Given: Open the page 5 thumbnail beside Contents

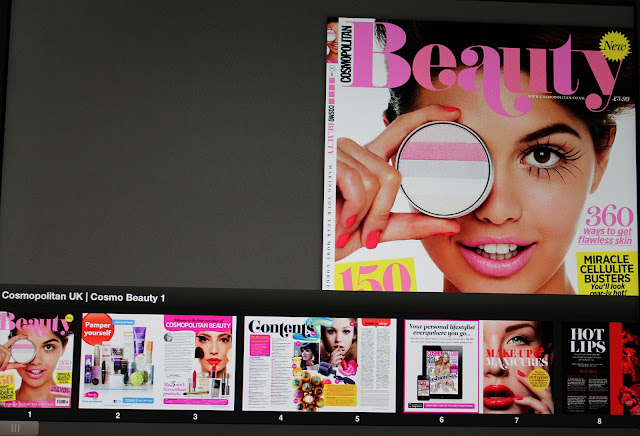Looking at the screenshot, I should [x=358, y=365].
